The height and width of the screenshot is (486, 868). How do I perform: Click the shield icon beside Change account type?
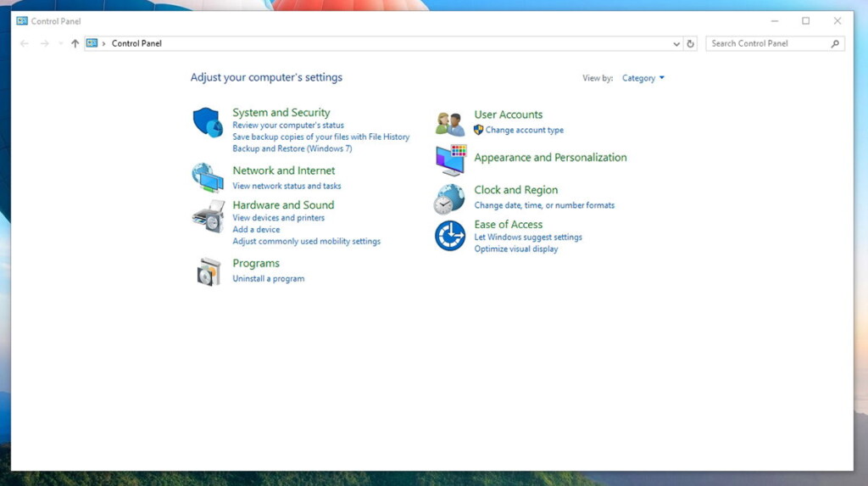point(479,130)
